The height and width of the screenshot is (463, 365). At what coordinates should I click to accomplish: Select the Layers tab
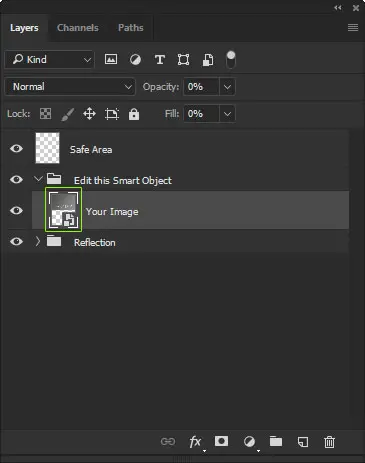point(24,28)
